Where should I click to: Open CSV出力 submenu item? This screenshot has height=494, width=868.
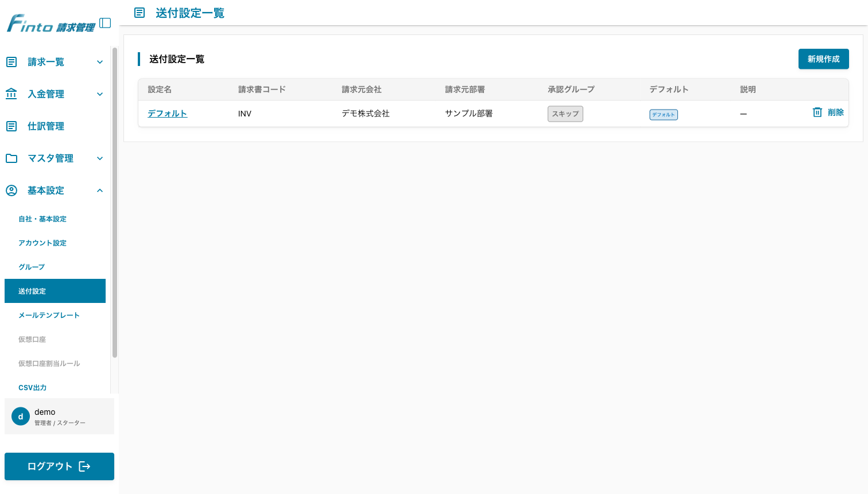[55, 388]
